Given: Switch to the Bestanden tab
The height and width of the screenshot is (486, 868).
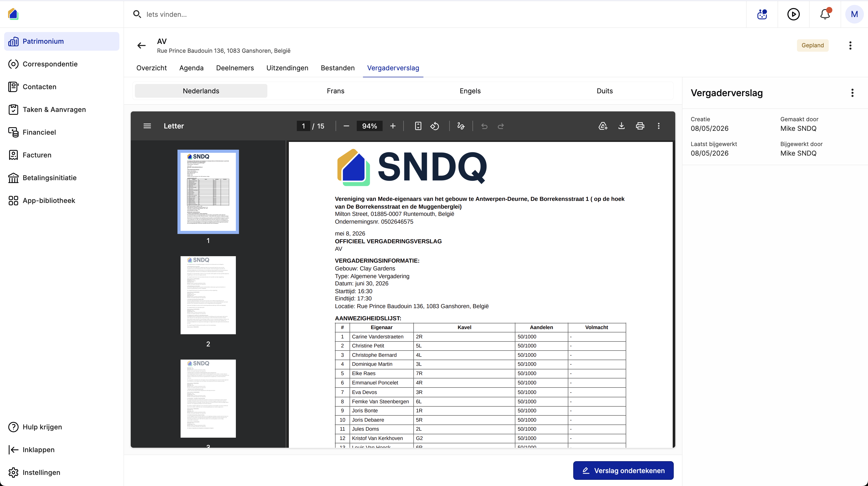Looking at the screenshot, I should (338, 68).
